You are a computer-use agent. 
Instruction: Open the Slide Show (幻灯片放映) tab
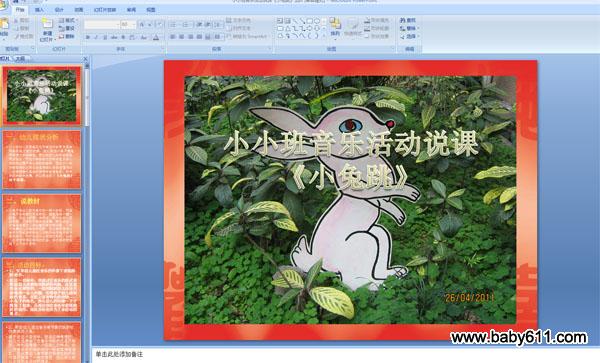(x=105, y=10)
